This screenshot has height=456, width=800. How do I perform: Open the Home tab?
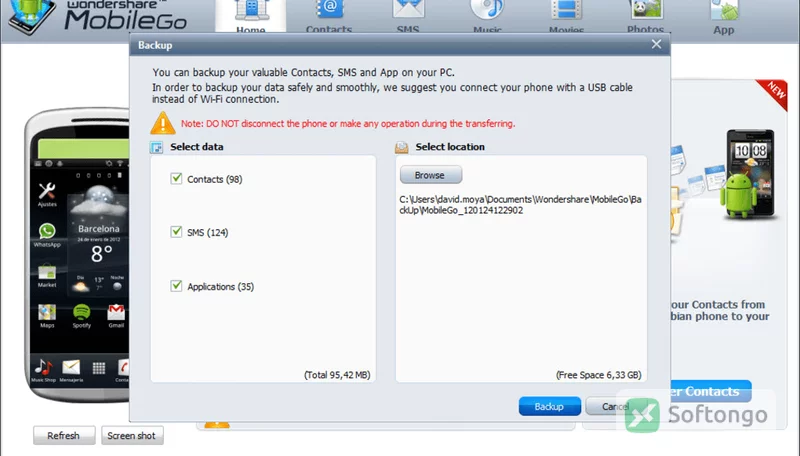(251, 16)
